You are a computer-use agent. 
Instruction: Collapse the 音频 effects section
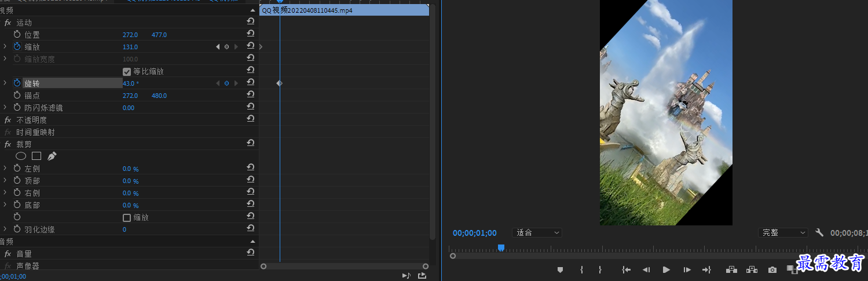tap(252, 241)
